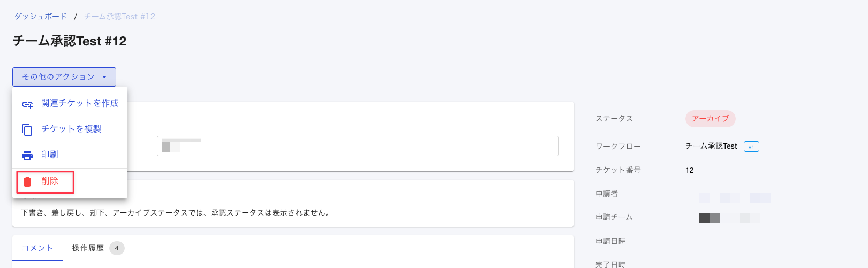
Task: Click the 4 count badge beside 操作履歴
Action: tap(117, 248)
